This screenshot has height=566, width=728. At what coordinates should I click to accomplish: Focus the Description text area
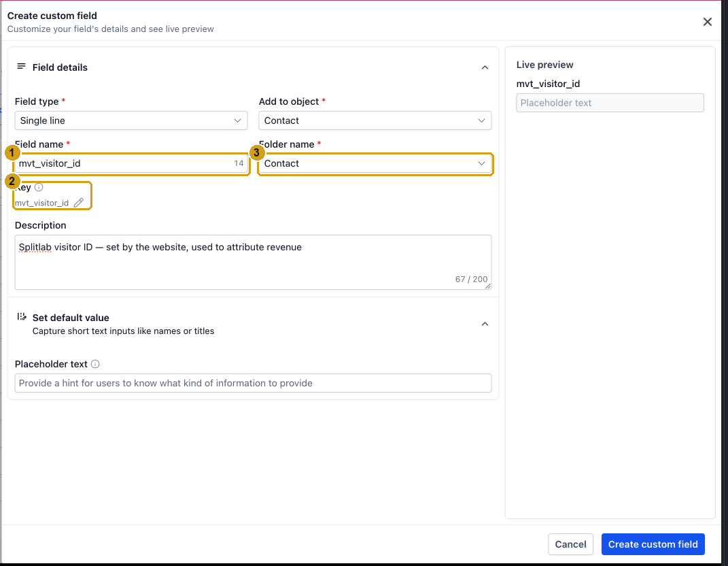coord(253,262)
